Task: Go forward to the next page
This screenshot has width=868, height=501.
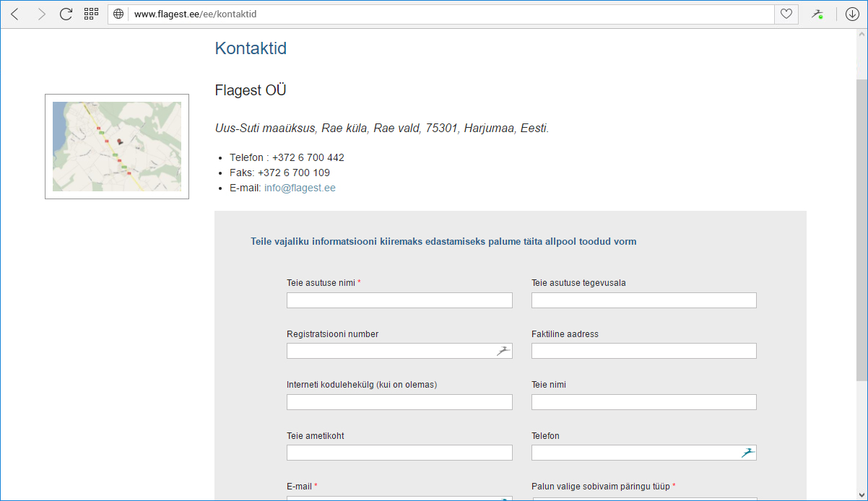Action: (x=41, y=14)
